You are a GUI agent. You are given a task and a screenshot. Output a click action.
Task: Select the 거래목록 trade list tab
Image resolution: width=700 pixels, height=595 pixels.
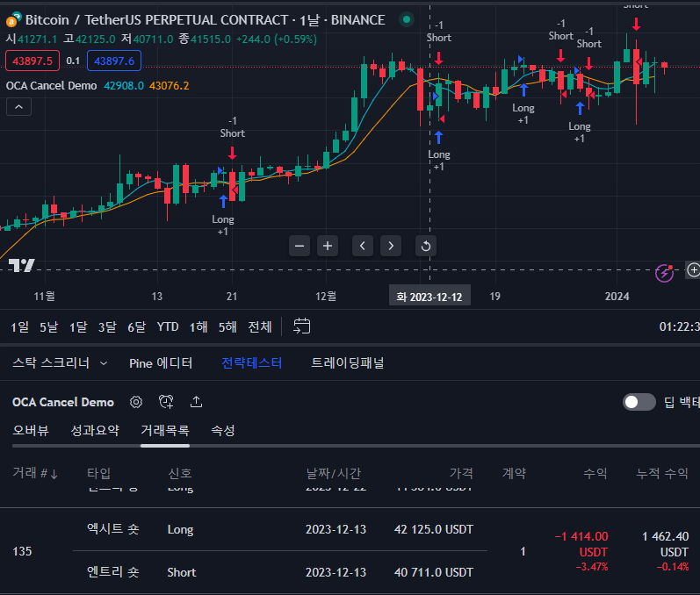tap(165, 430)
